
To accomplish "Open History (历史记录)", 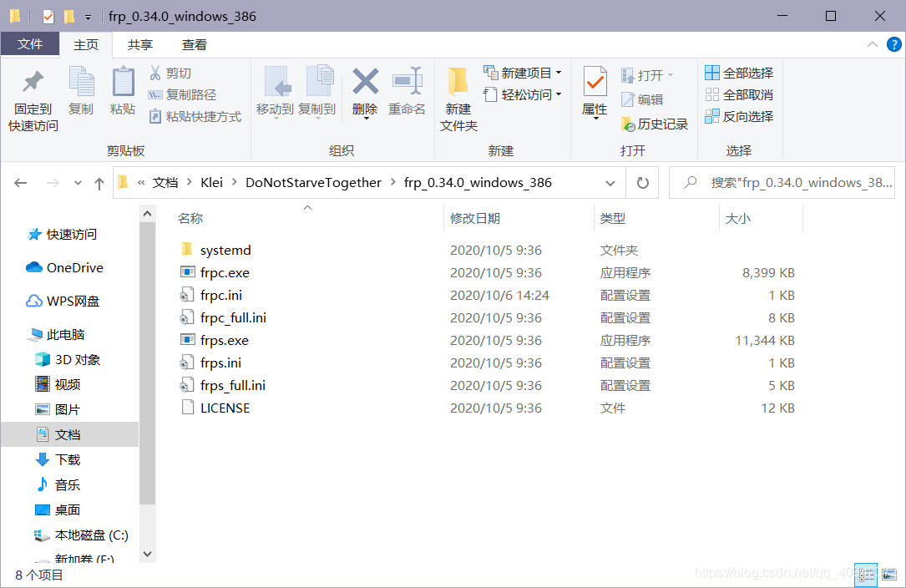I will [655, 124].
